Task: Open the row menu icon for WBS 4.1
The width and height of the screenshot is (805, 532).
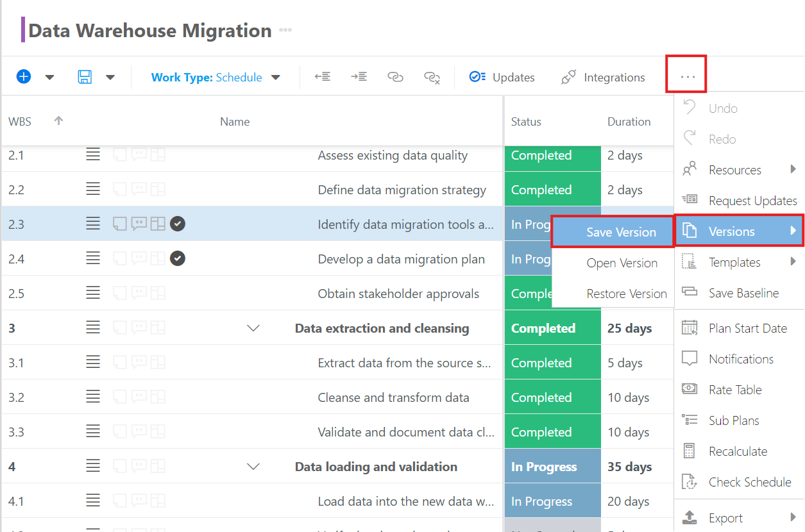Action: [x=93, y=501]
